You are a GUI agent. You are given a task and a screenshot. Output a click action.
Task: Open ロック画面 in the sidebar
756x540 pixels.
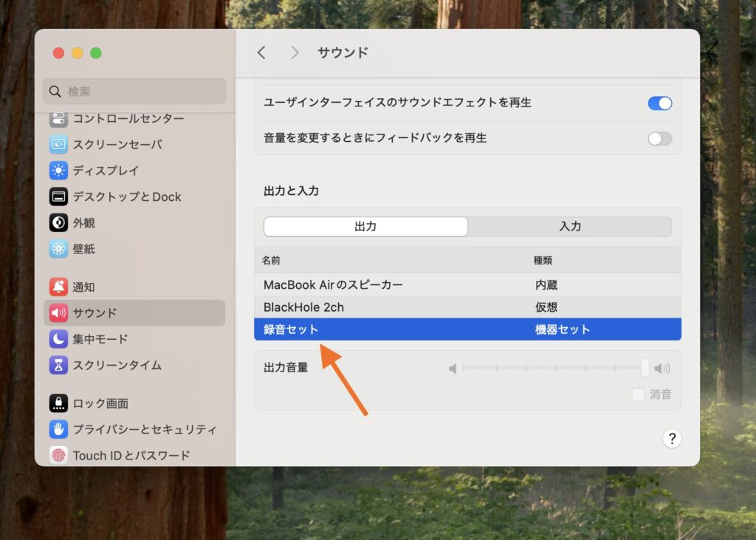[100, 403]
